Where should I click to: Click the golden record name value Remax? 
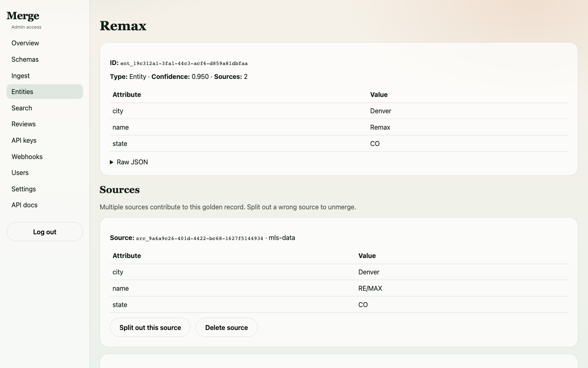pos(380,128)
